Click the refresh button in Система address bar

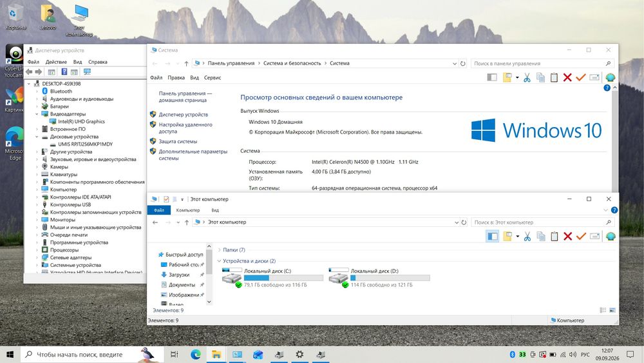463,63
